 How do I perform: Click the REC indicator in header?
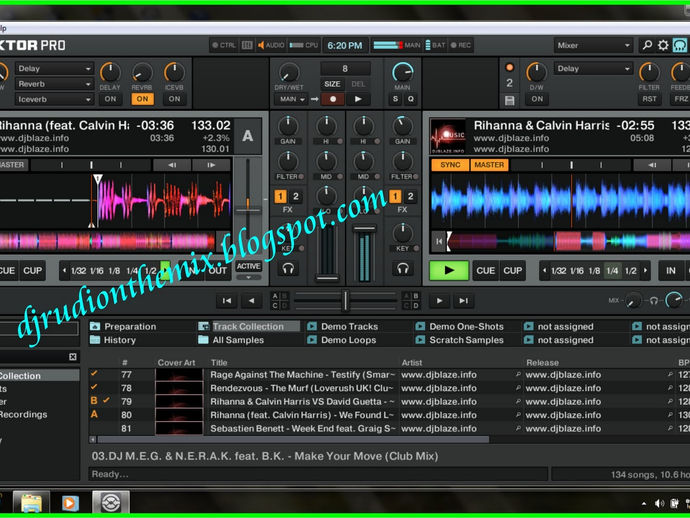tap(461, 45)
